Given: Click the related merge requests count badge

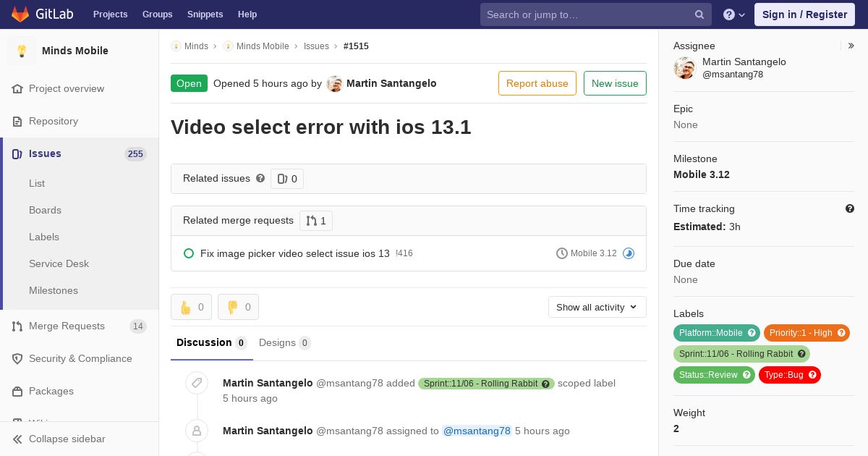Looking at the screenshot, I should (316, 221).
